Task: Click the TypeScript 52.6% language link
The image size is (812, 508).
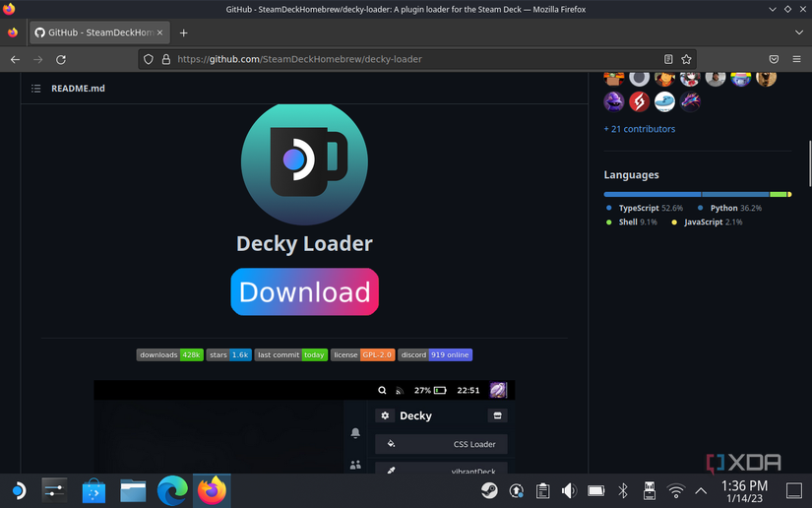Action: coord(645,209)
